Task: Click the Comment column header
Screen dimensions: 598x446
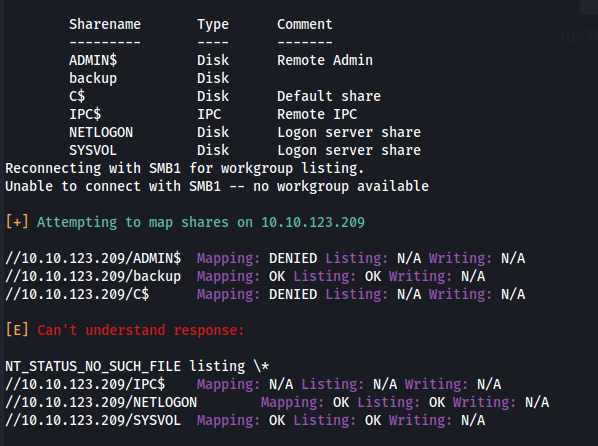Action: [x=305, y=24]
